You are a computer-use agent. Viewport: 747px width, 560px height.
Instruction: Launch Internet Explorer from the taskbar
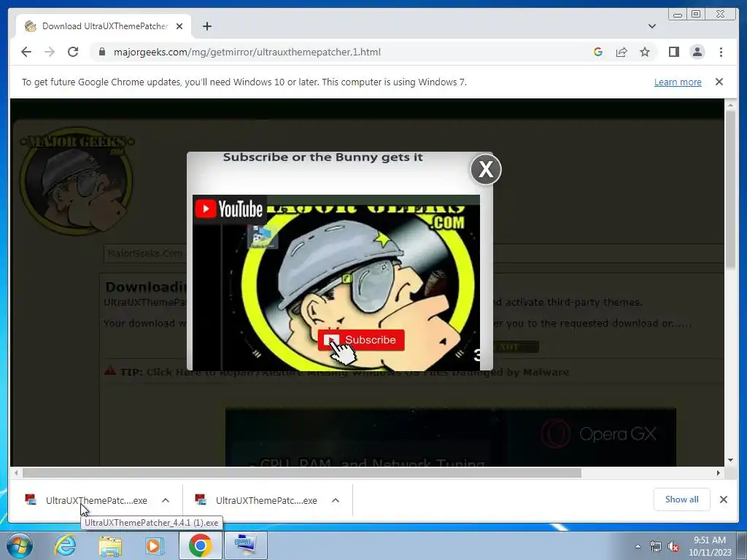pos(65,545)
